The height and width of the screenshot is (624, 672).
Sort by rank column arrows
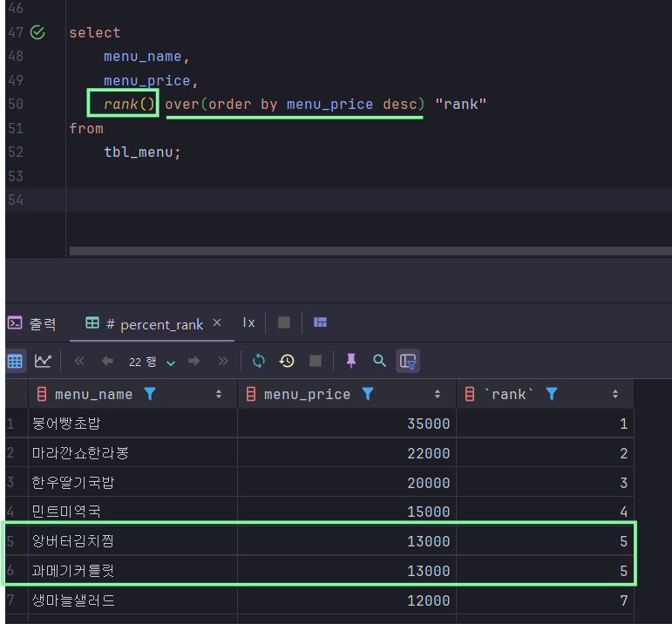tap(615, 394)
